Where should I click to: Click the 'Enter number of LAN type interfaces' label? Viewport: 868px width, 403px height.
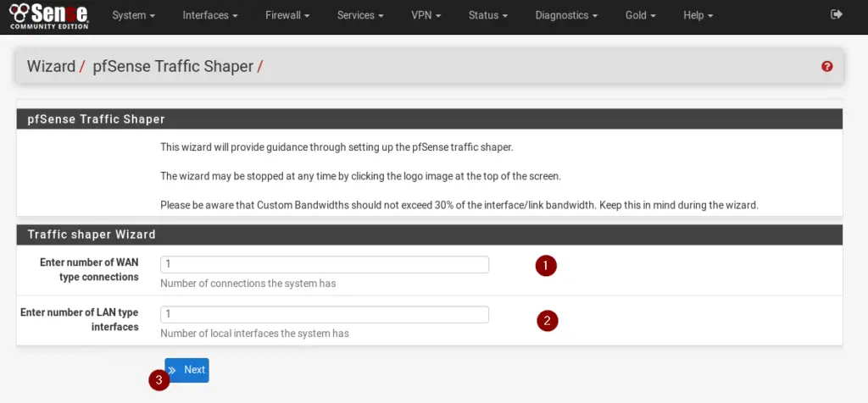pos(79,319)
